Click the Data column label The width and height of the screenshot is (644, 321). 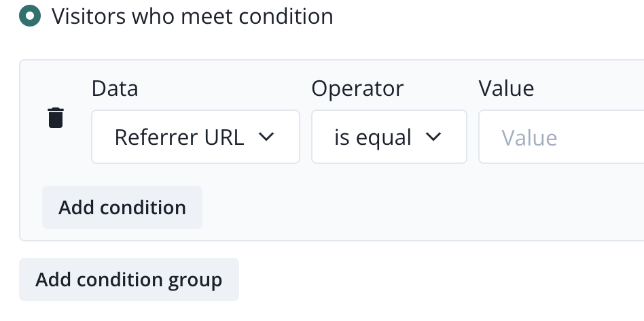[114, 88]
